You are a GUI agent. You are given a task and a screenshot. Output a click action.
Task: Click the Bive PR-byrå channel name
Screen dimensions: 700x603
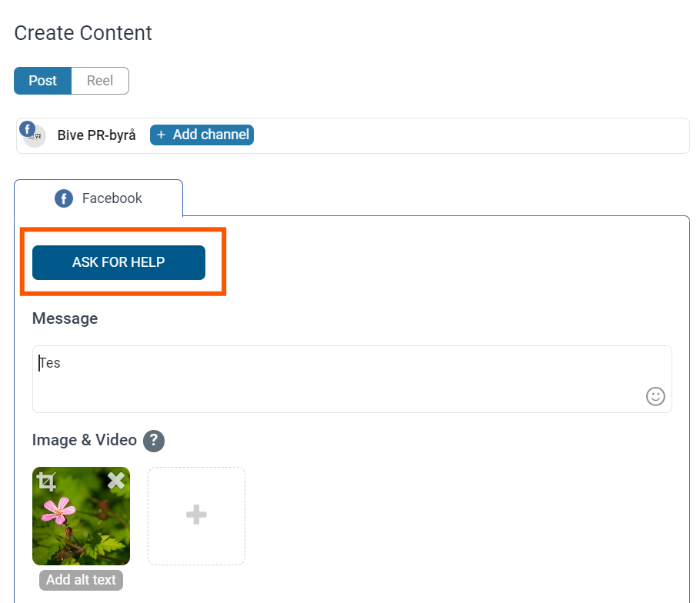pos(96,135)
